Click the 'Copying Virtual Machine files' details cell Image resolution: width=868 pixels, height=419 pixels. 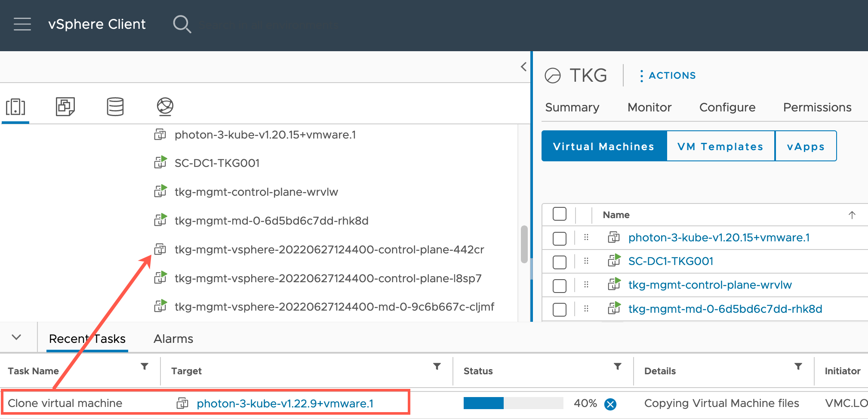721,403
